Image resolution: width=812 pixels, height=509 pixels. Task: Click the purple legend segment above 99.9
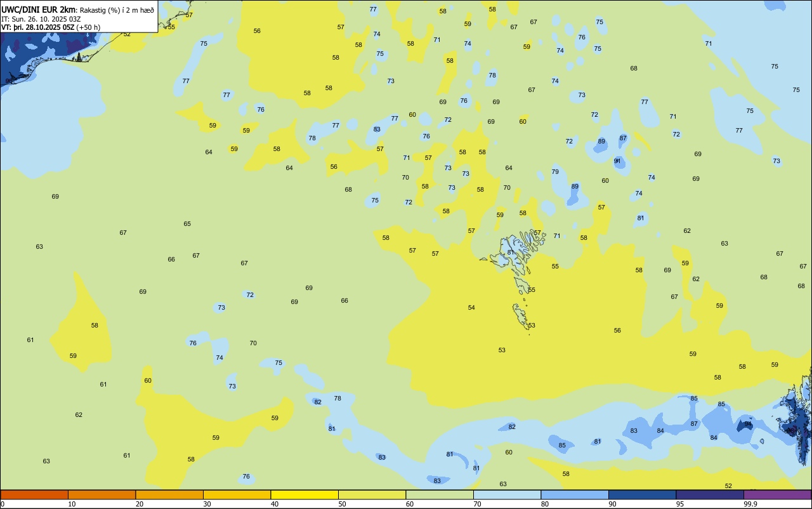(x=777, y=495)
